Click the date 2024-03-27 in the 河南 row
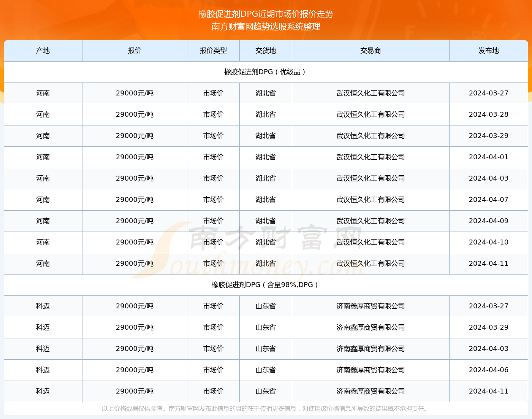Viewport: 532px width, 419px height. pyautogui.click(x=488, y=93)
